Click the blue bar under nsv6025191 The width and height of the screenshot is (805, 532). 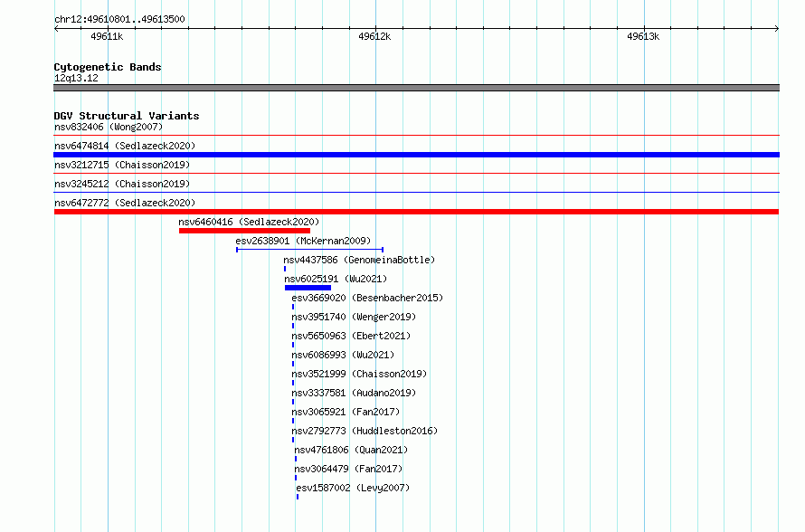(x=308, y=288)
